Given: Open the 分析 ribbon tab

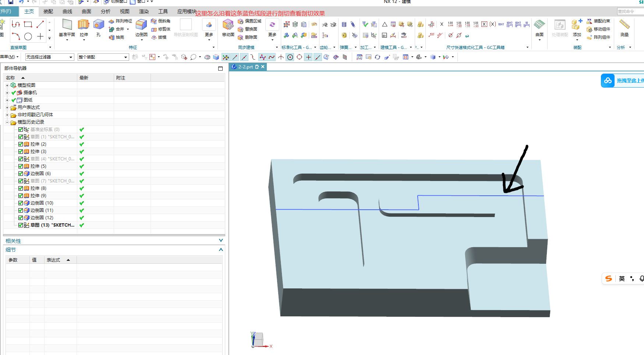Looking at the screenshot, I should [x=106, y=11].
